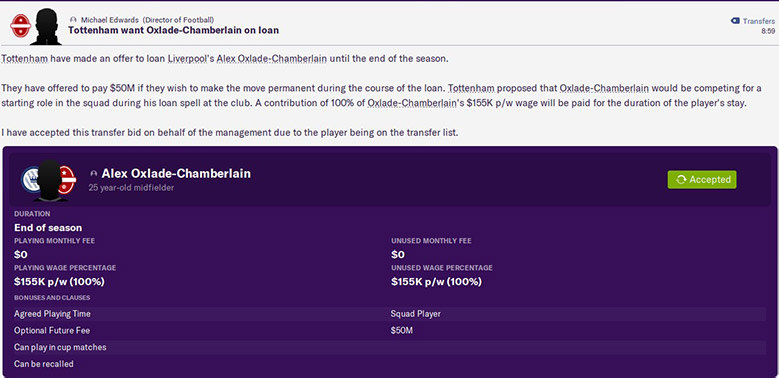Click the Liverpool club badge in message header
The image size is (779, 378).
[20, 25]
